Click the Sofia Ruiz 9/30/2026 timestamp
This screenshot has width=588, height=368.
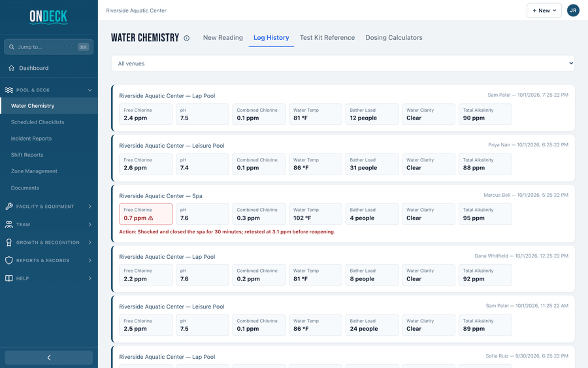click(x=527, y=356)
